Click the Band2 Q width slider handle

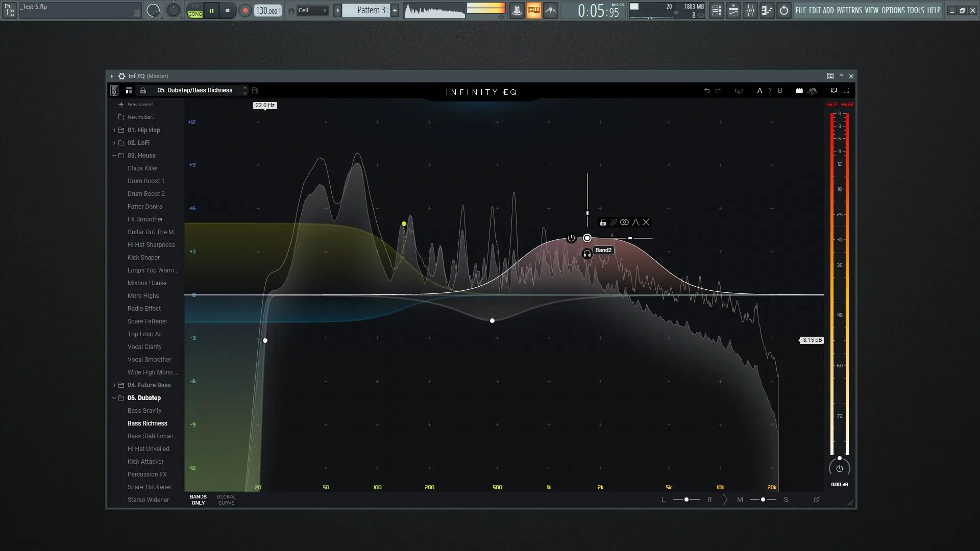click(x=630, y=238)
